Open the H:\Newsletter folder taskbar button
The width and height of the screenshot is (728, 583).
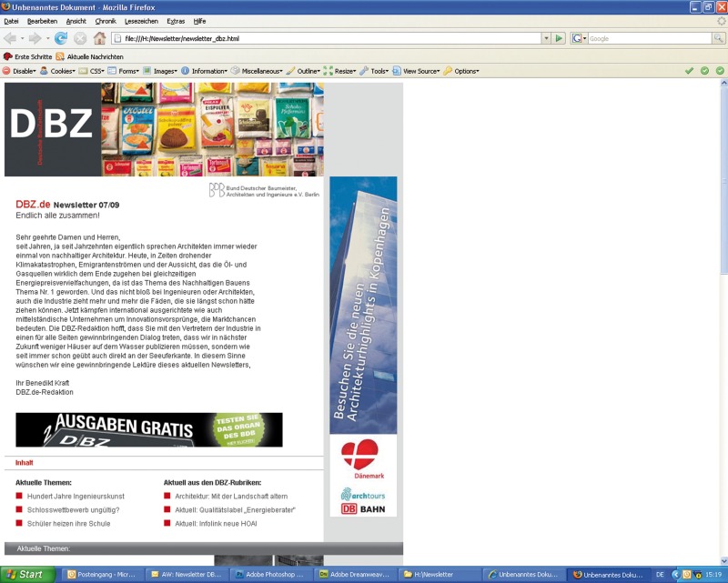440,575
